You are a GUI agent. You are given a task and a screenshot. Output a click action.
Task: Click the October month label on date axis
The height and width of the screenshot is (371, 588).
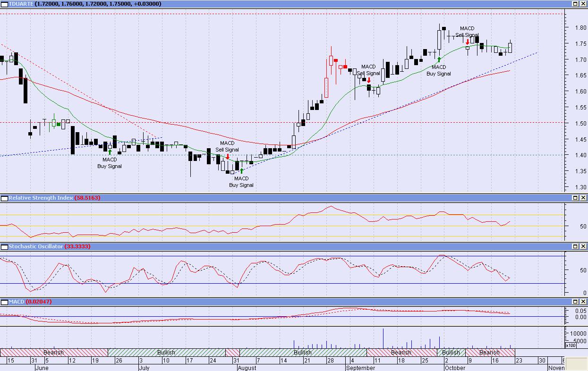455,368
